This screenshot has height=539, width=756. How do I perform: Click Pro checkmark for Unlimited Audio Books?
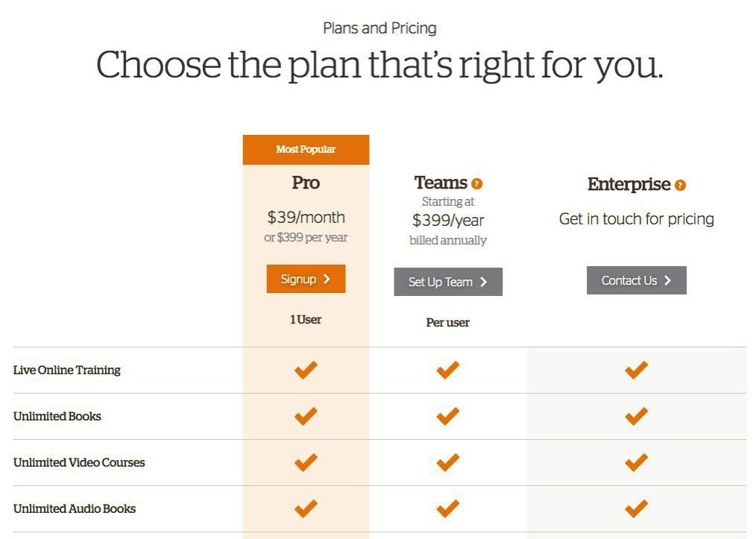click(x=306, y=508)
